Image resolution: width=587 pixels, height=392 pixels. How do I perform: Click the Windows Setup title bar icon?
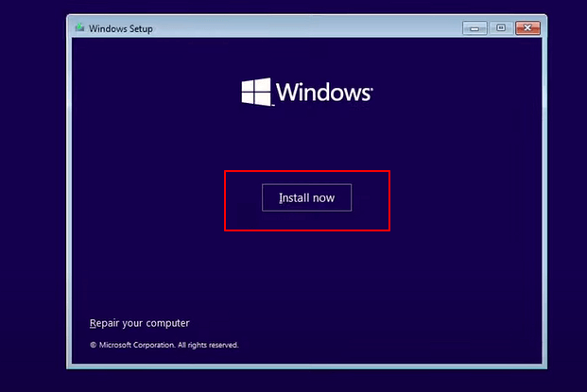pos(79,28)
